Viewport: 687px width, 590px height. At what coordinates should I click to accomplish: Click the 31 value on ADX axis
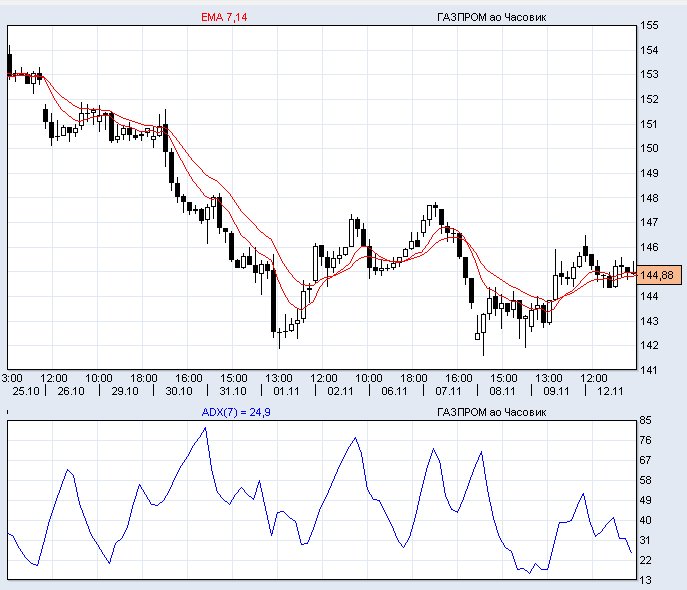pyautogui.click(x=646, y=541)
